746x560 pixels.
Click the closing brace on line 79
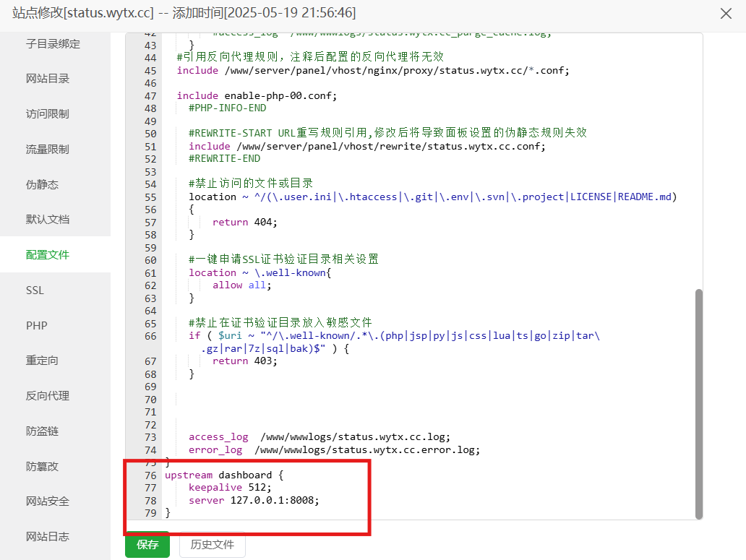[168, 513]
